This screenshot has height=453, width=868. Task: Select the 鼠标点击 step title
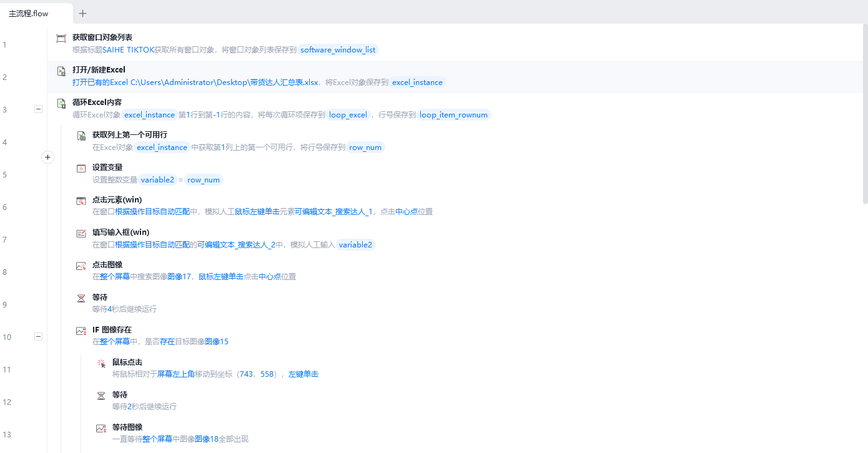(x=127, y=362)
